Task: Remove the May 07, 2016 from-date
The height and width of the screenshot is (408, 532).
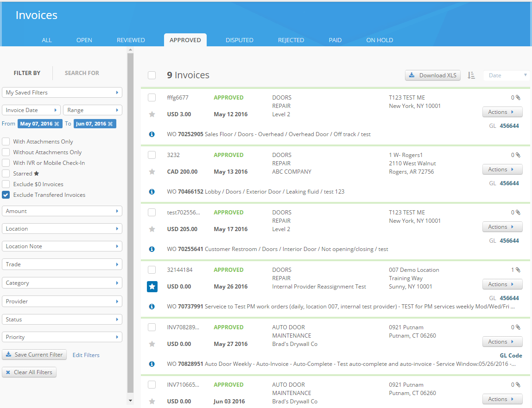Action: (x=57, y=124)
